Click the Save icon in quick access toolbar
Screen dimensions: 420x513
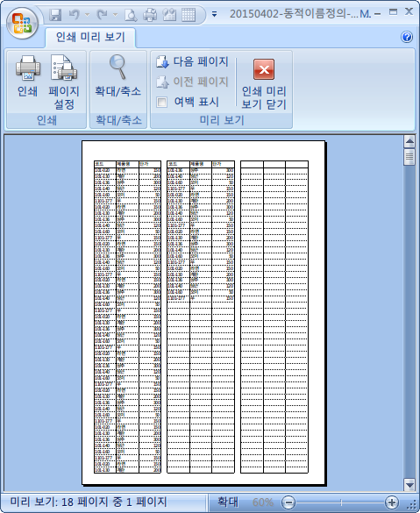coord(55,15)
